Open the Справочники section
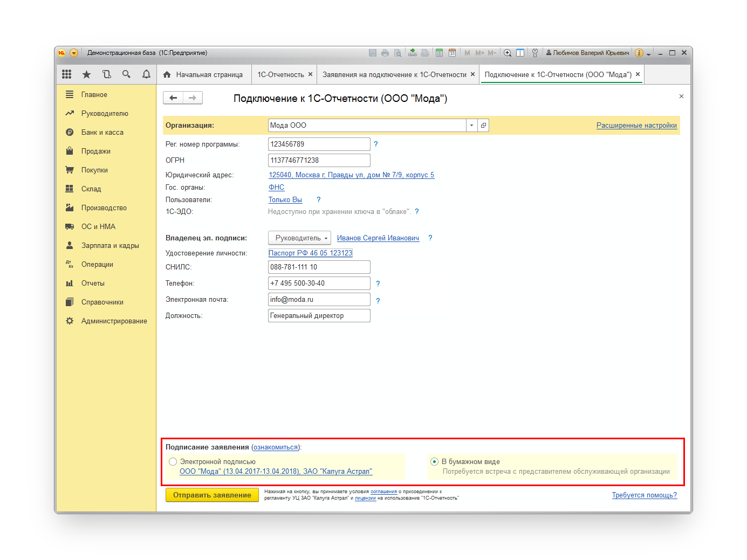This screenshot has width=747, height=560. (106, 302)
